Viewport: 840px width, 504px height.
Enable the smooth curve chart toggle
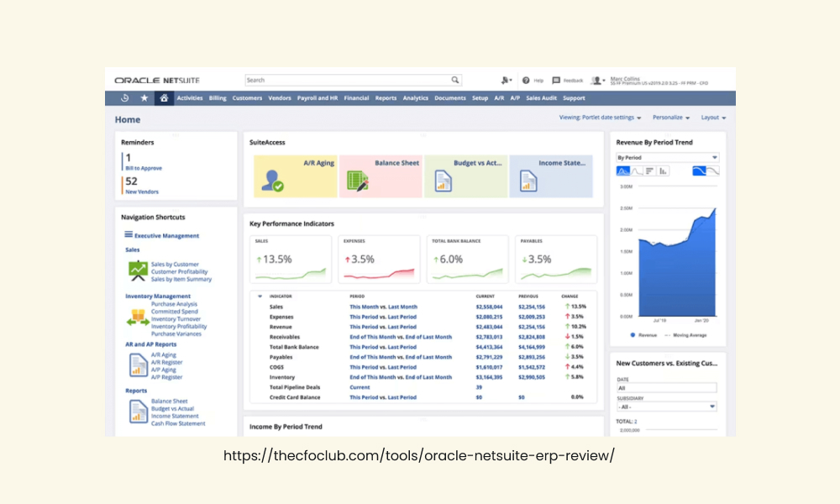pyautogui.click(x=699, y=171)
